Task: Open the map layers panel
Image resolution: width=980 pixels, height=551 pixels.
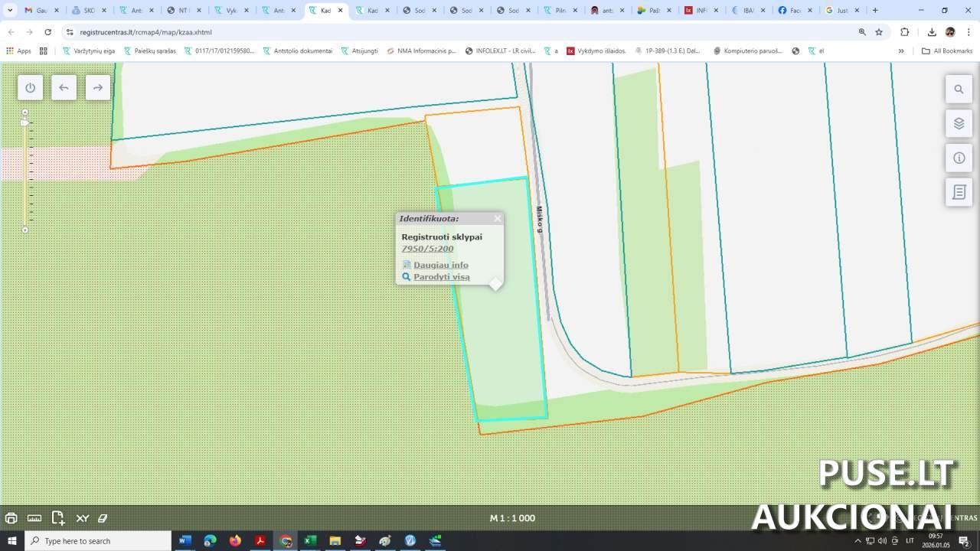Action: [x=959, y=123]
